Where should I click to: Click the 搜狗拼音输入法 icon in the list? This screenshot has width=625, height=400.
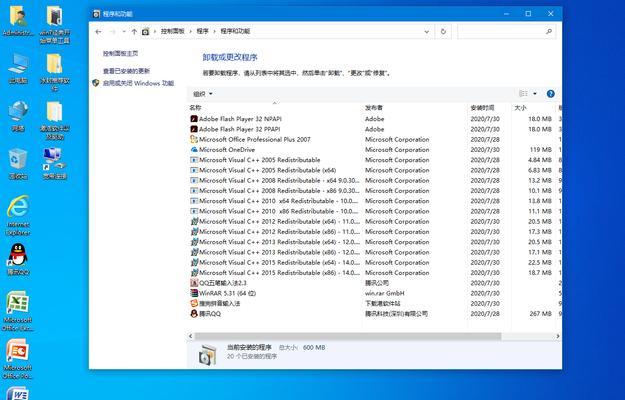194,303
